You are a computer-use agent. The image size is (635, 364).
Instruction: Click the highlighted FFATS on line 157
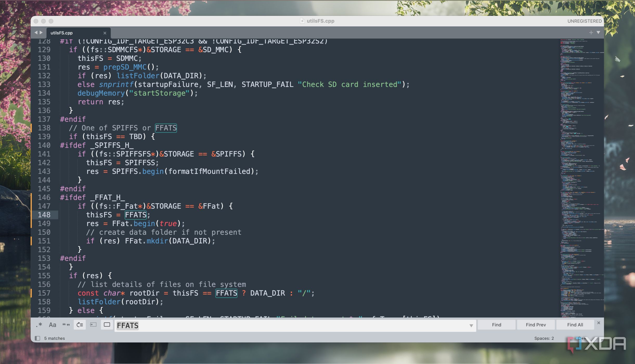click(x=226, y=293)
